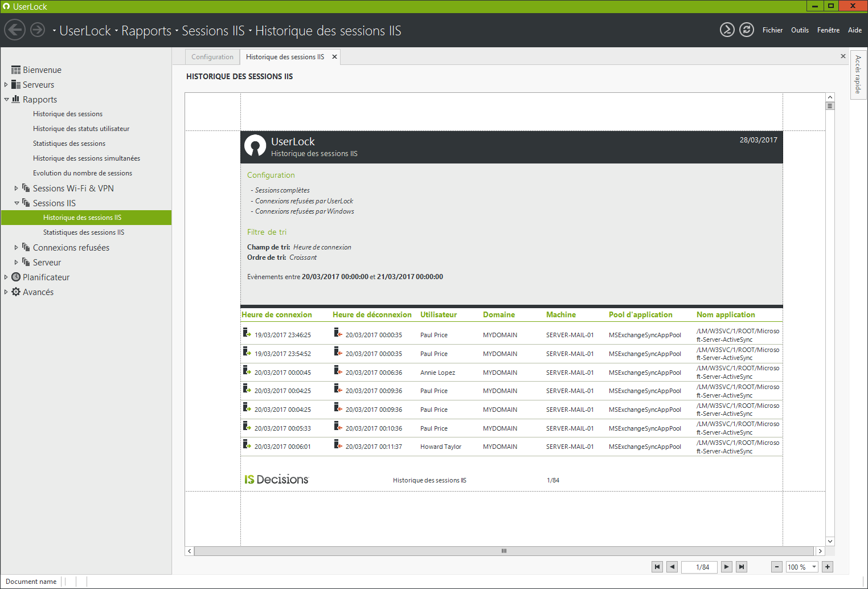Open the Fenêtre menu
The image size is (868, 589).
[828, 30]
